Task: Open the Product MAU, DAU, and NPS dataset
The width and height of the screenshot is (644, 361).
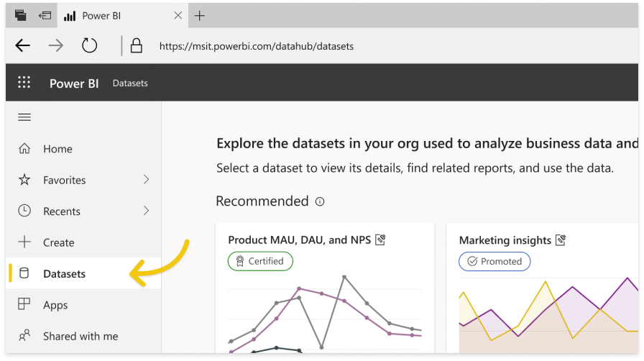Action: click(299, 240)
